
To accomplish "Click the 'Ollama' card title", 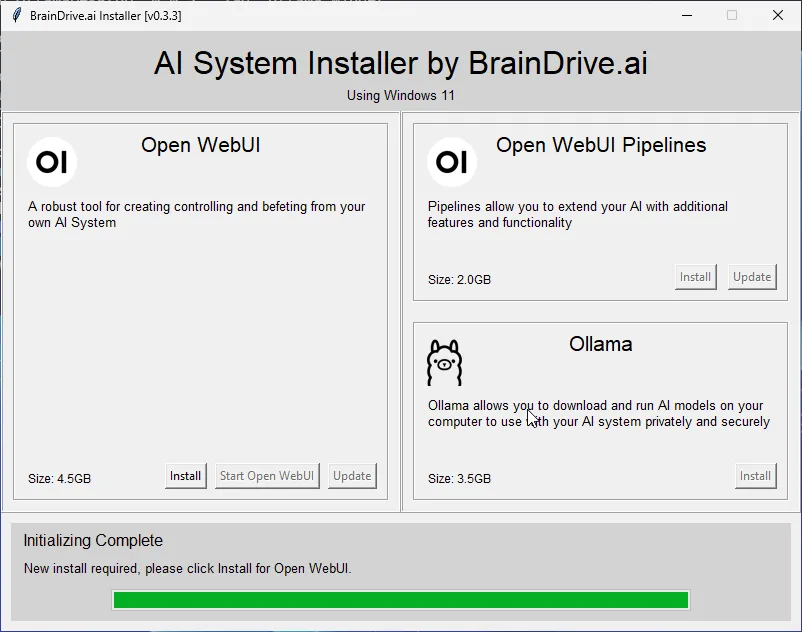I will coord(600,344).
